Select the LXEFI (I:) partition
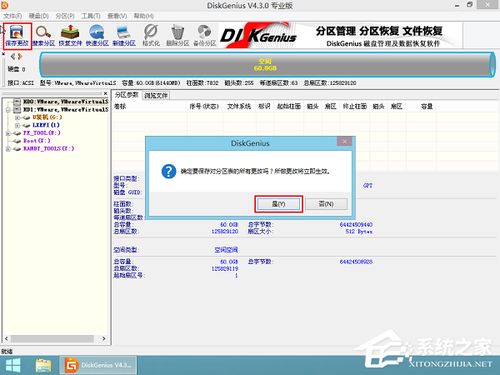 click(x=46, y=125)
